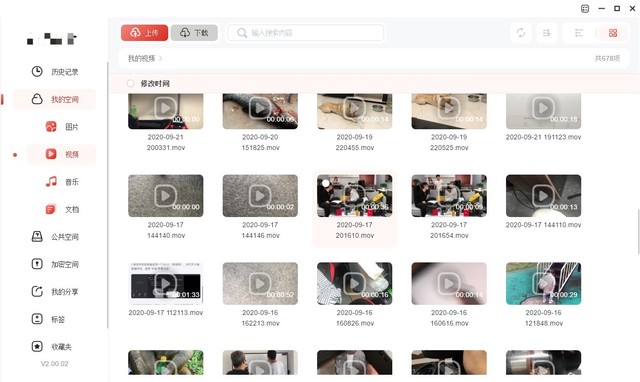The width and height of the screenshot is (640, 382).
Task: Click the My Space cloud icon
Action: 37,99
